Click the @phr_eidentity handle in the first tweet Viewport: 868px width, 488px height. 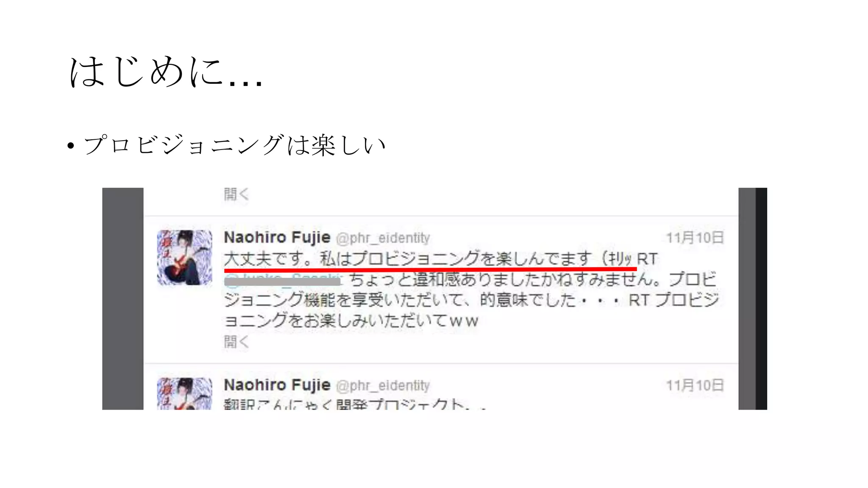click(383, 238)
